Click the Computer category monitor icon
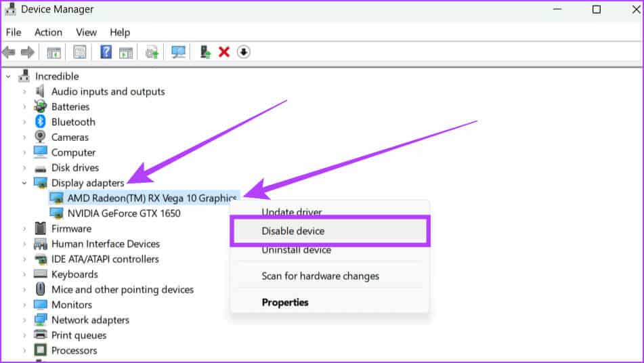 40,152
